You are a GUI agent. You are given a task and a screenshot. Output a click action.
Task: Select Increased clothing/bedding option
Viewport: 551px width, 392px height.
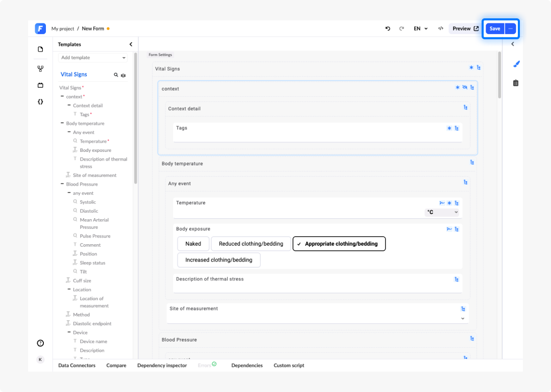coord(219,260)
